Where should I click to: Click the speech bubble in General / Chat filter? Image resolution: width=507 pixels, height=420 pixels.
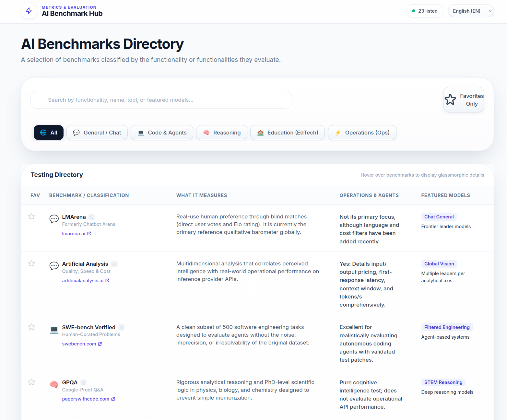click(x=76, y=133)
